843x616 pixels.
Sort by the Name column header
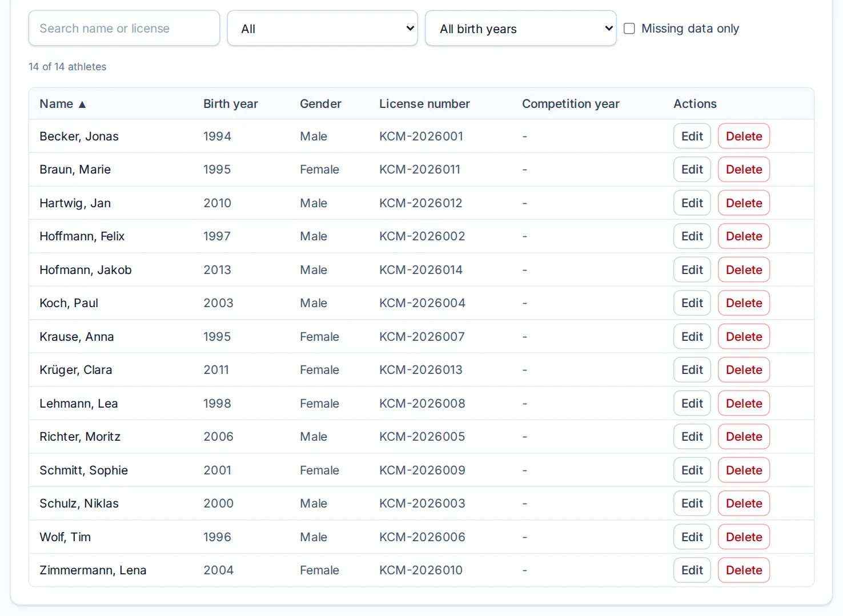62,104
